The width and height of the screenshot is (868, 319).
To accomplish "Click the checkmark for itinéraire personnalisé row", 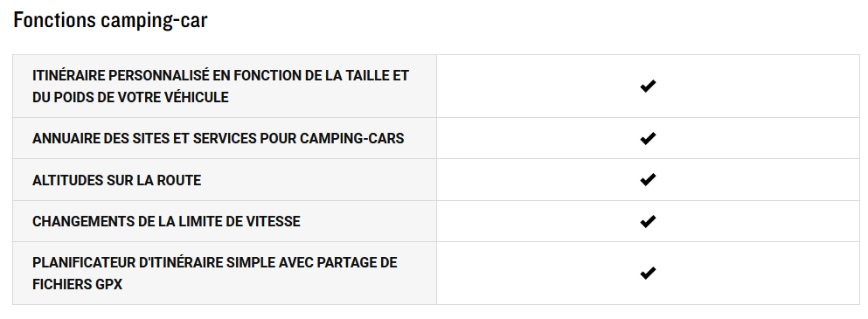I will pyautogui.click(x=648, y=86).
